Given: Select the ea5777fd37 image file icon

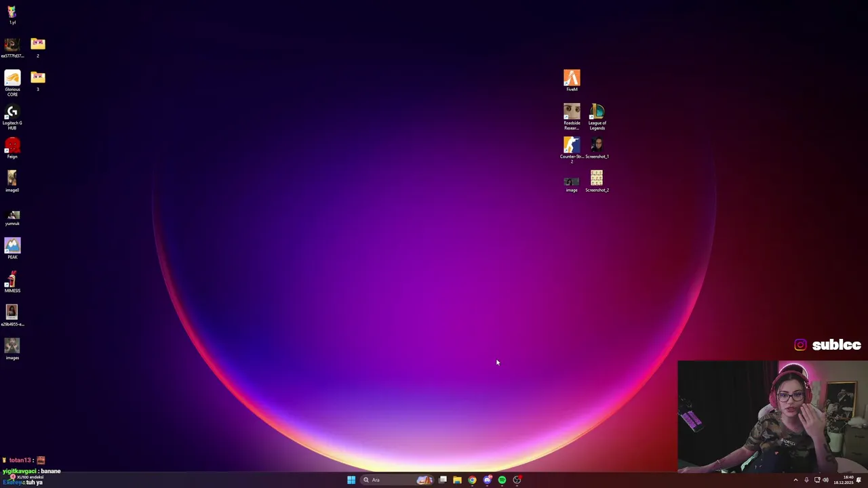Looking at the screenshot, I should [x=12, y=47].
